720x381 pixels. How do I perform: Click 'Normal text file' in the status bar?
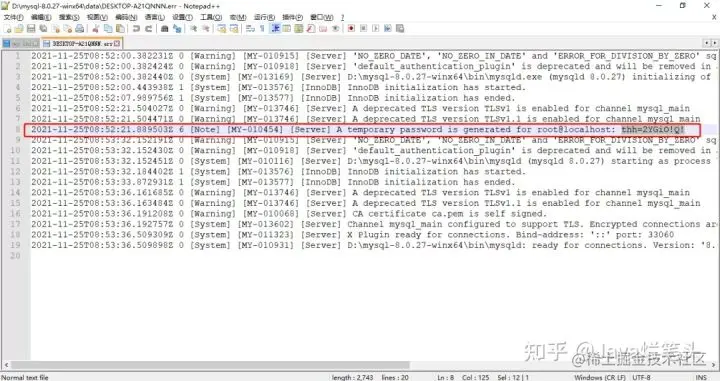tap(25, 377)
